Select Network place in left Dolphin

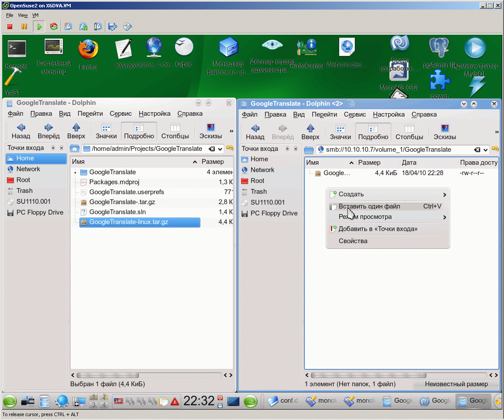[x=36, y=169]
